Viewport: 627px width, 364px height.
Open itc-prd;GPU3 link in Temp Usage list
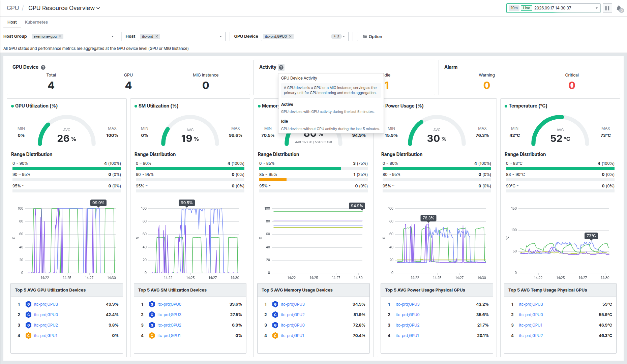[x=531, y=304]
